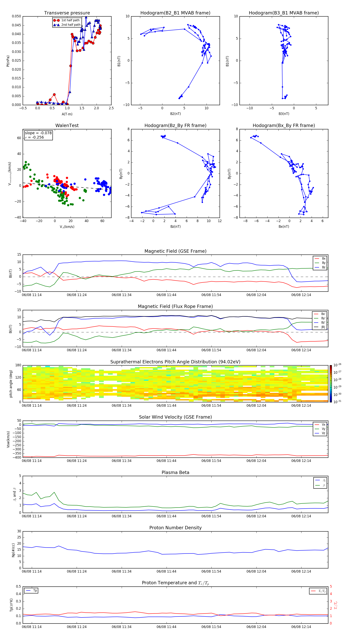
Task: Click the |B| legend entry in flux rope plot
Action: 320,327
